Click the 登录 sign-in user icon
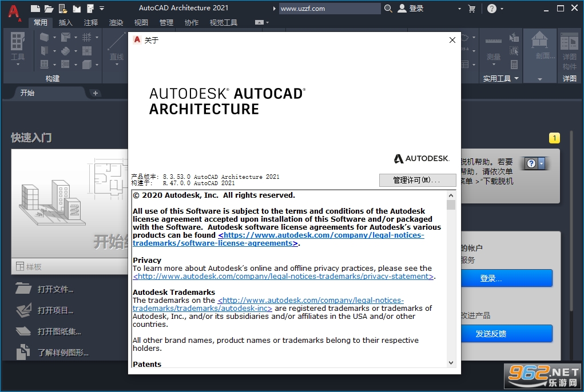Screen dimensions: 584x392 coord(402,8)
